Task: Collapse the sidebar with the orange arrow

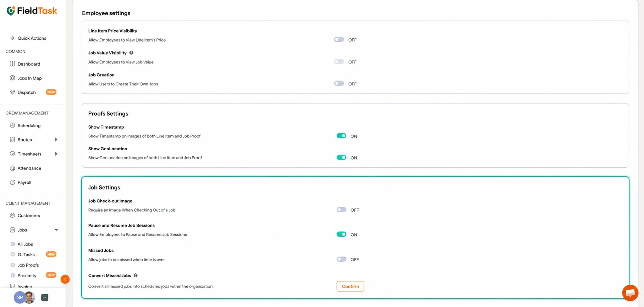Action: coord(65,279)
